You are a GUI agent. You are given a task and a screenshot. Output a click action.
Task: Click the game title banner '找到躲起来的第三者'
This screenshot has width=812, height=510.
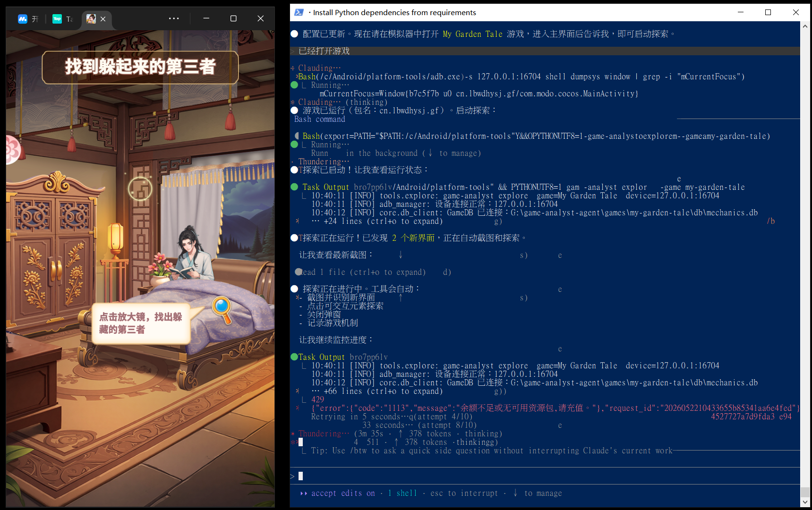tap(140, 67)
